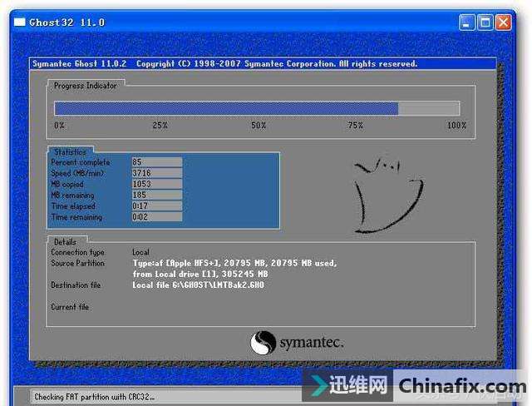Click the 'Speed (MB/min)' label

coord(77,173)
